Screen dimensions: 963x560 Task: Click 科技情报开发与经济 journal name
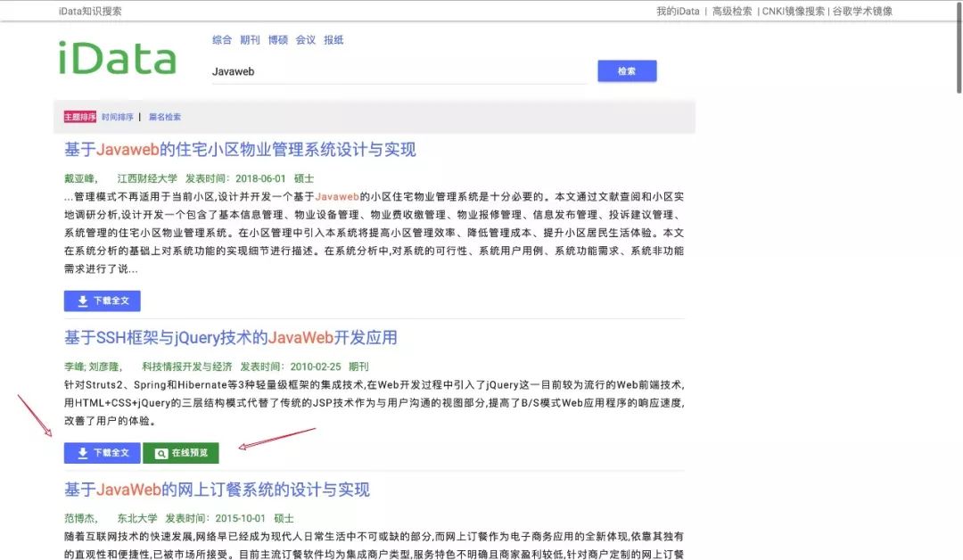(186, 366)
